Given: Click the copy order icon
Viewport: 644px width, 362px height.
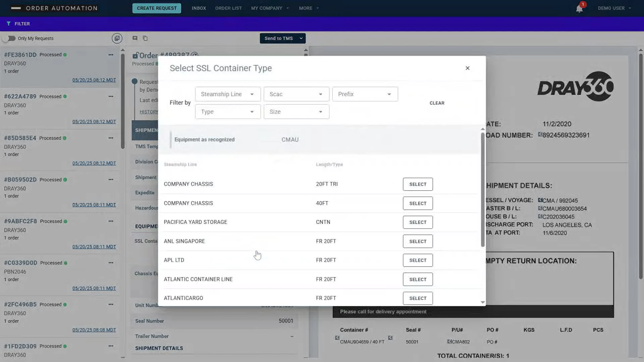Looking at the screenshot, I should click(x=145, y=38).
